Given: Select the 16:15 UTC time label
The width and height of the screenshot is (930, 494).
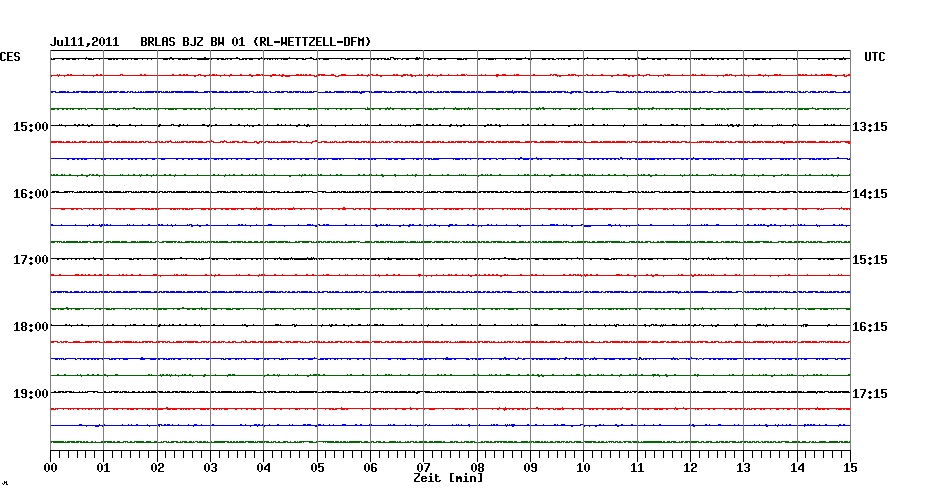Looking at the screenshot, I should click(x=869, y=327).
